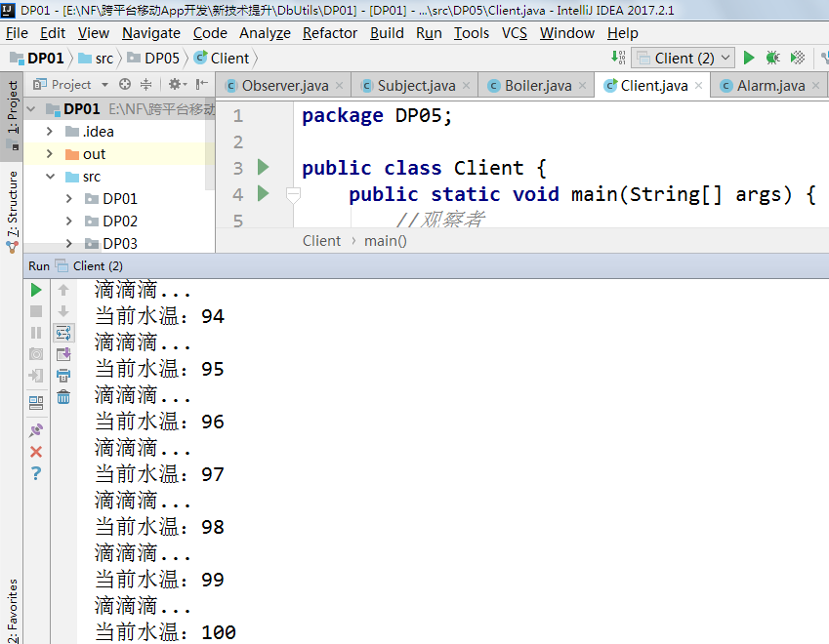The width and height of the screenshot is (829, 644).
Task: Click DP05 breadcrumb in navigation bar
Action: [x=154, y=59]
